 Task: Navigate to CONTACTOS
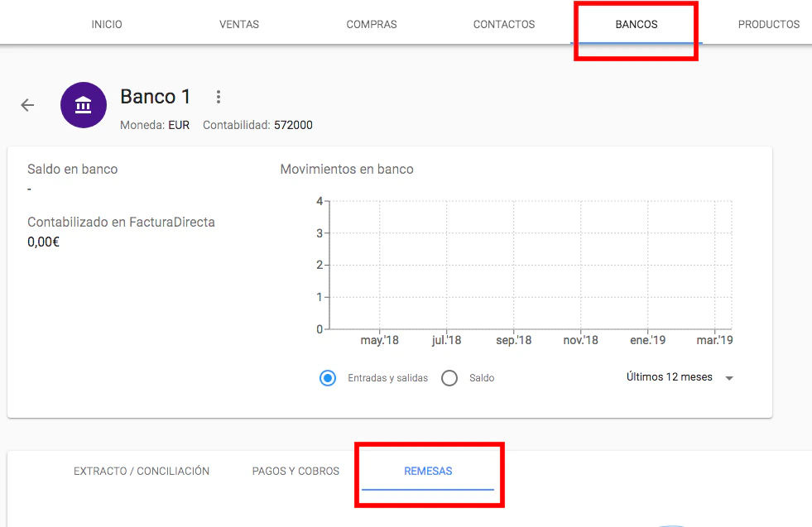coord(504,24)
